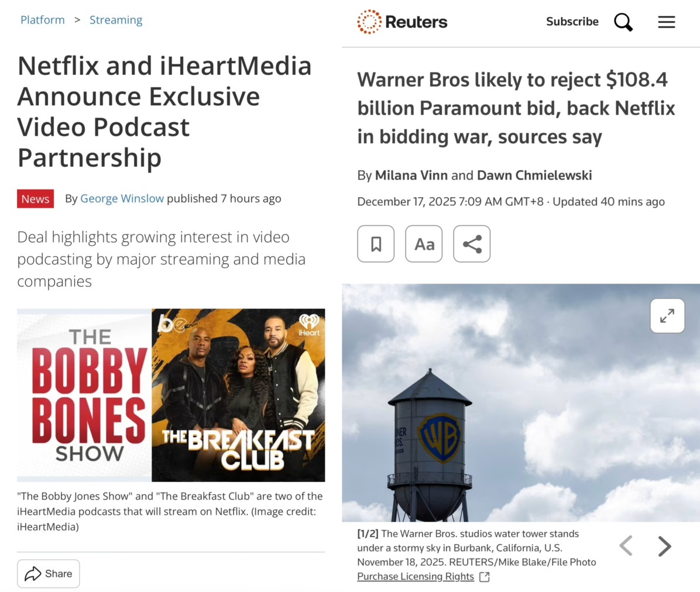Open the Bobby Bones Show image
The width and height of the screenshot is (700, 592).
coord(84,395)
